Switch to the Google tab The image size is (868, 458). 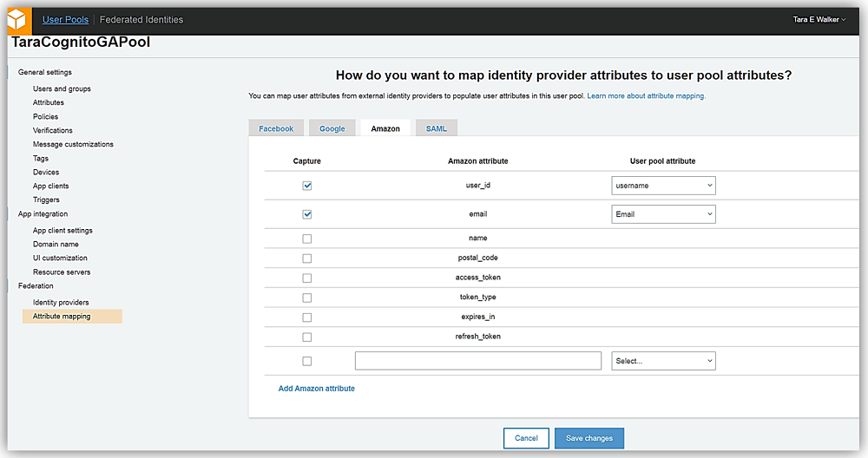332,128
